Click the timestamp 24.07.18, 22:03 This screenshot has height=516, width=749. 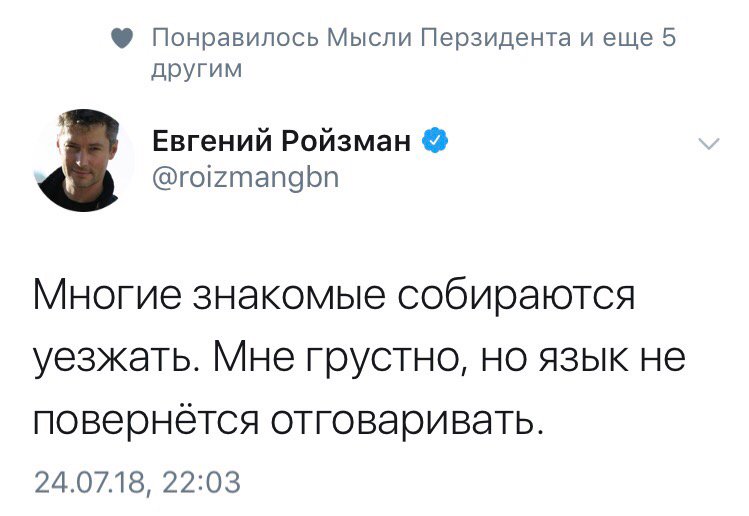click(137, 482)
